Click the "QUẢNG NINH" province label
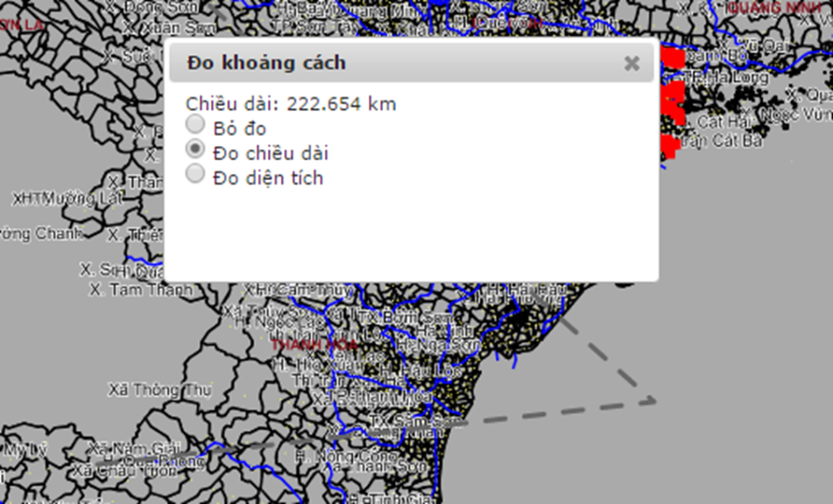The image size is (833, 504). [x=775, y=8]
